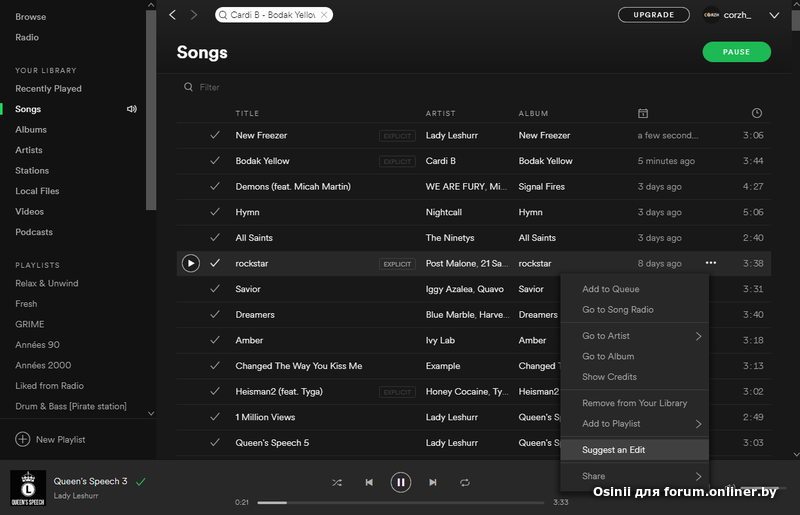
Task: Toggle saved checkmark for Queen's Speech 3
Action: coord(141,481)
